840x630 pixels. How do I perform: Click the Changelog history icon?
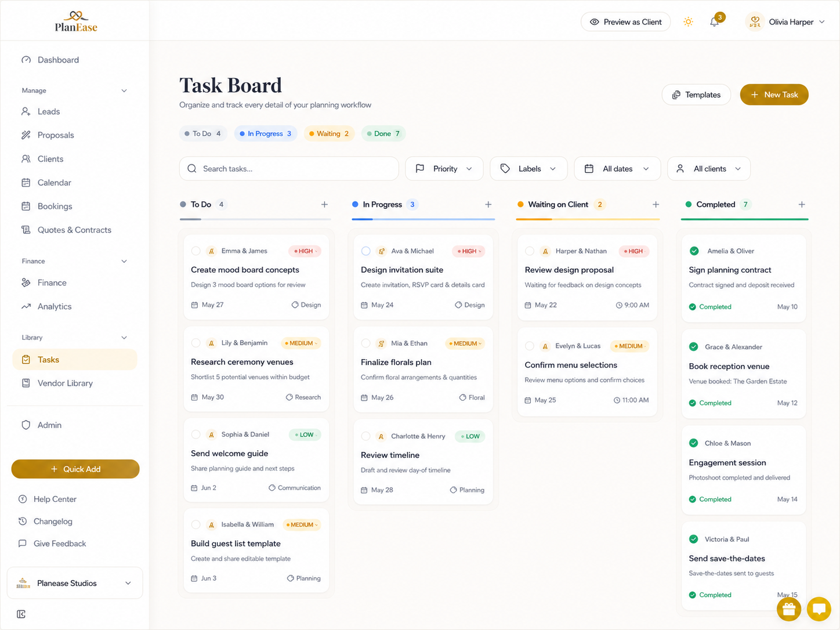point(23,521)
